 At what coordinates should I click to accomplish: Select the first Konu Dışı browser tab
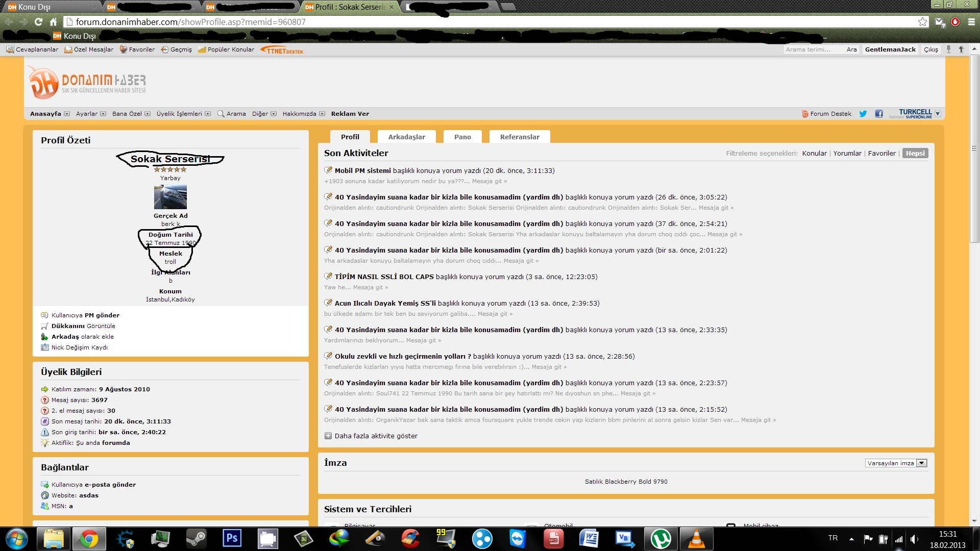pyautogui.click(x=51, y=7)
